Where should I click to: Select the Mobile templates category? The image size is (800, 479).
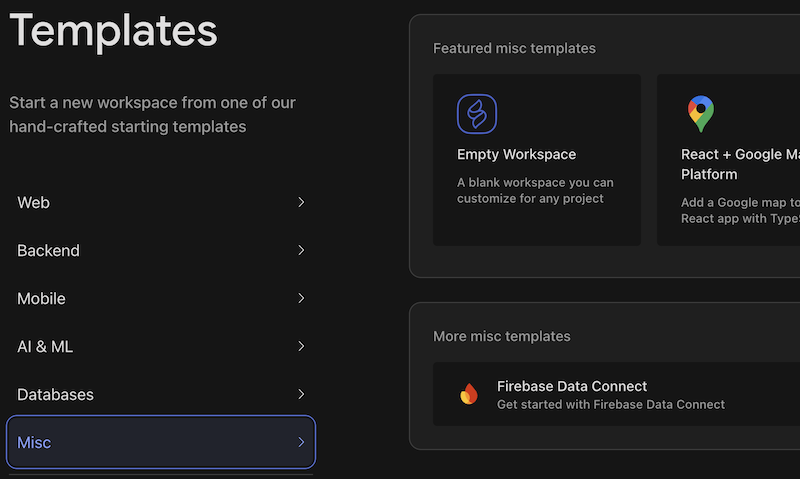point(161,298)
